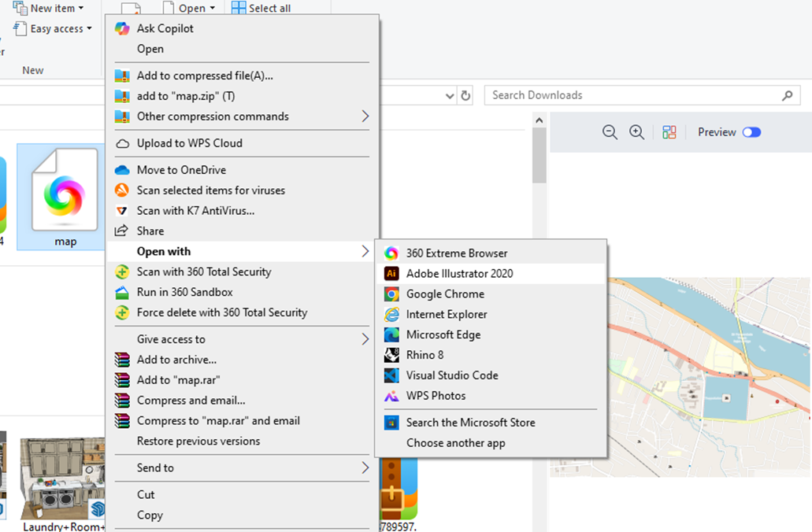Select Compress to "map.rar" and email
Viewport: 812px width, 532px height.
point(218,421)
